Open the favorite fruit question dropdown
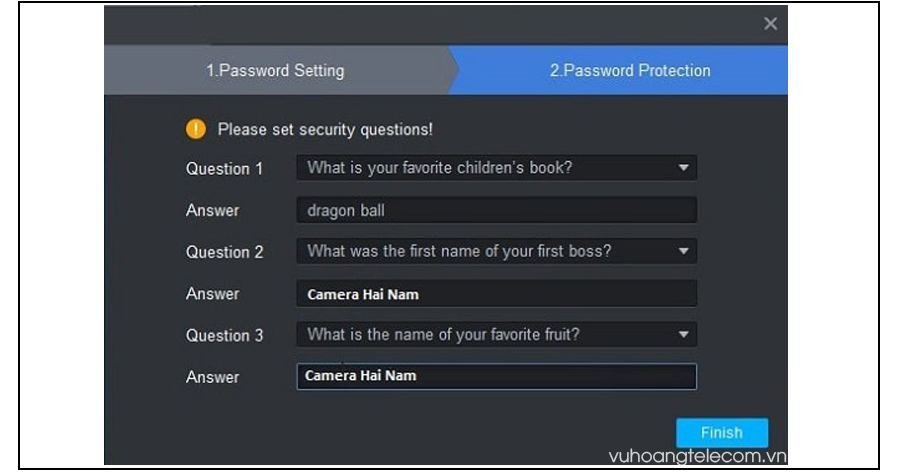Image resolution: width=900 pixels, height=474 pixels. (x=490, y=335)
